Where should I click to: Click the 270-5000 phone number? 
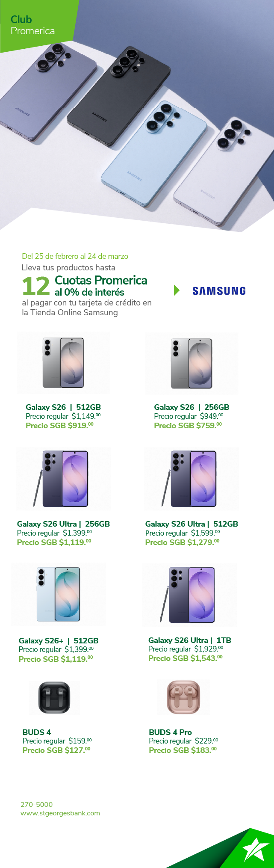[x=37, y=804]
